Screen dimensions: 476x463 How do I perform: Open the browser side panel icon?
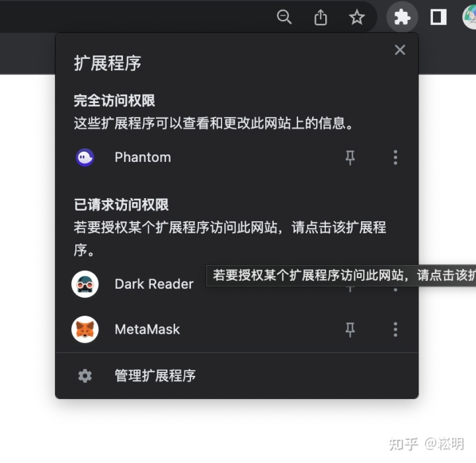click(x=438, y=18)
